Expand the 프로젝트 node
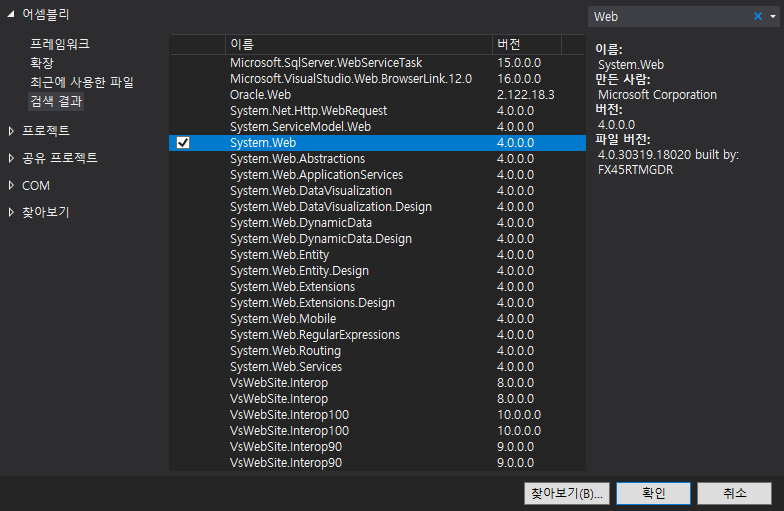Image resolution: width=784 pixels, height=511 pixels. (11, 131)
